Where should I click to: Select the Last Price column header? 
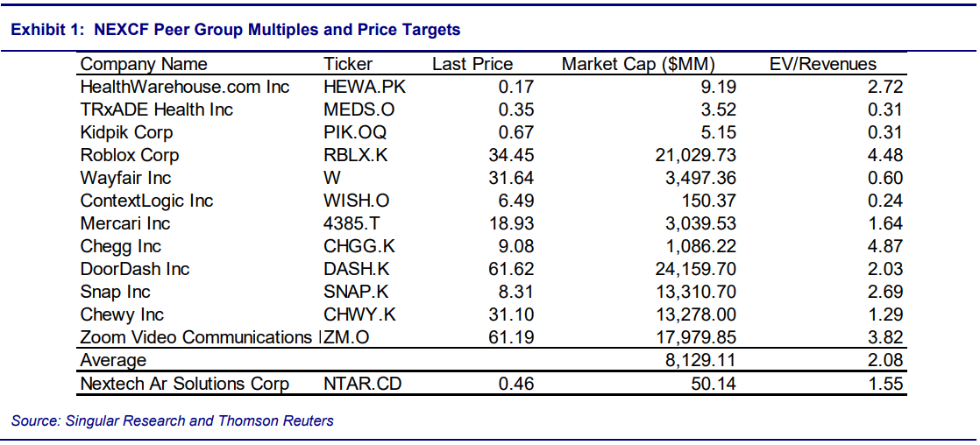[x=472, y=64]
